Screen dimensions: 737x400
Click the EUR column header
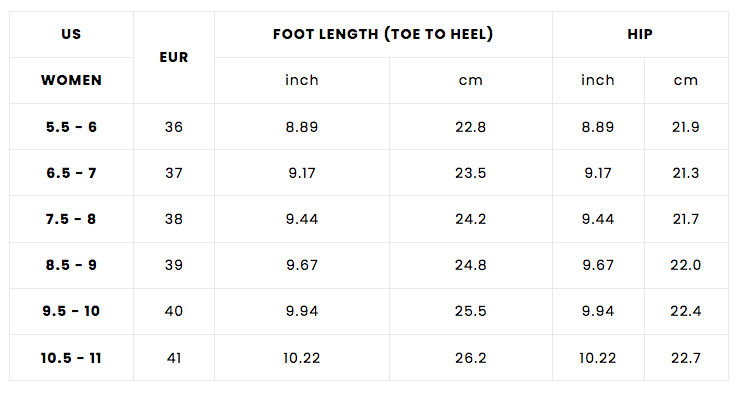pyautogui.click(x=174, y=57)
